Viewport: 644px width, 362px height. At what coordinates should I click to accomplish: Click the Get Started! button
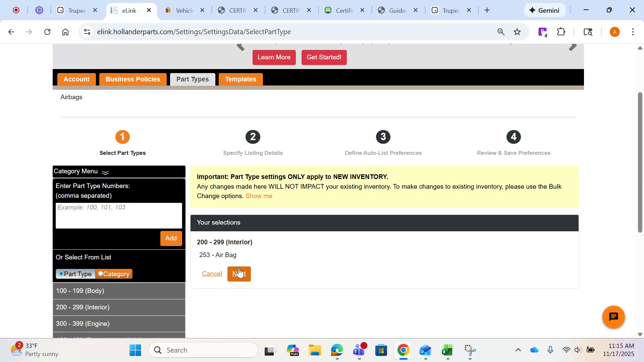[x=324, y=57]
